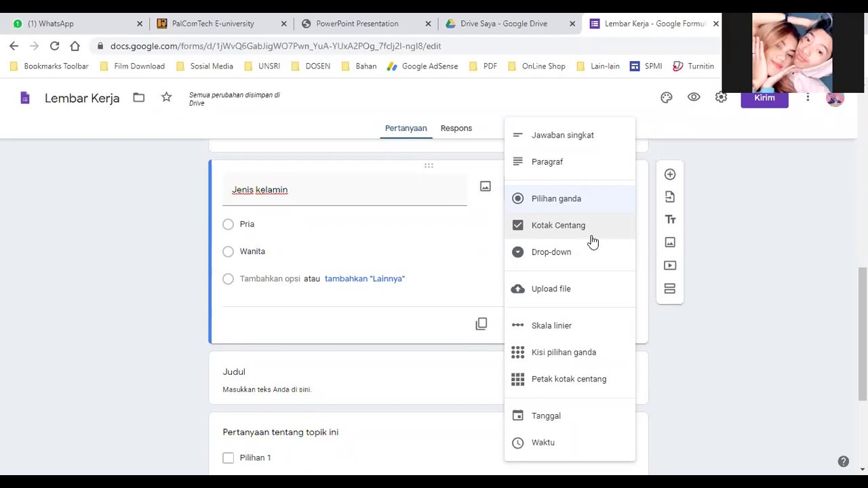Open UNSRI bookmark folder

coord(262,66)
